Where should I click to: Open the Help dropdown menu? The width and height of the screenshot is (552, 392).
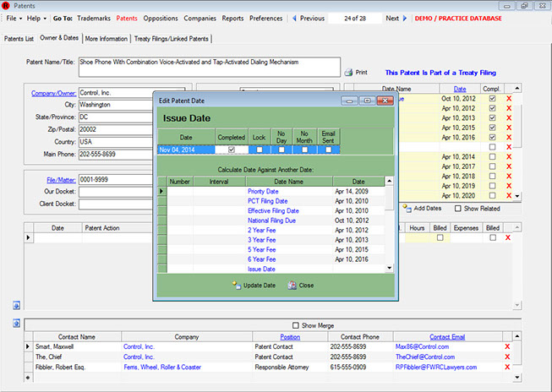pos(36,18)
